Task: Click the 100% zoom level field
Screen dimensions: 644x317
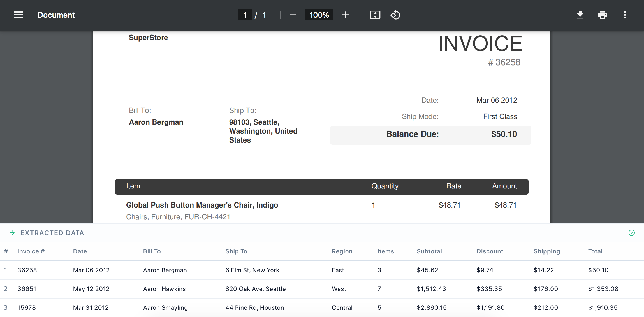Action: coord(319,15)
